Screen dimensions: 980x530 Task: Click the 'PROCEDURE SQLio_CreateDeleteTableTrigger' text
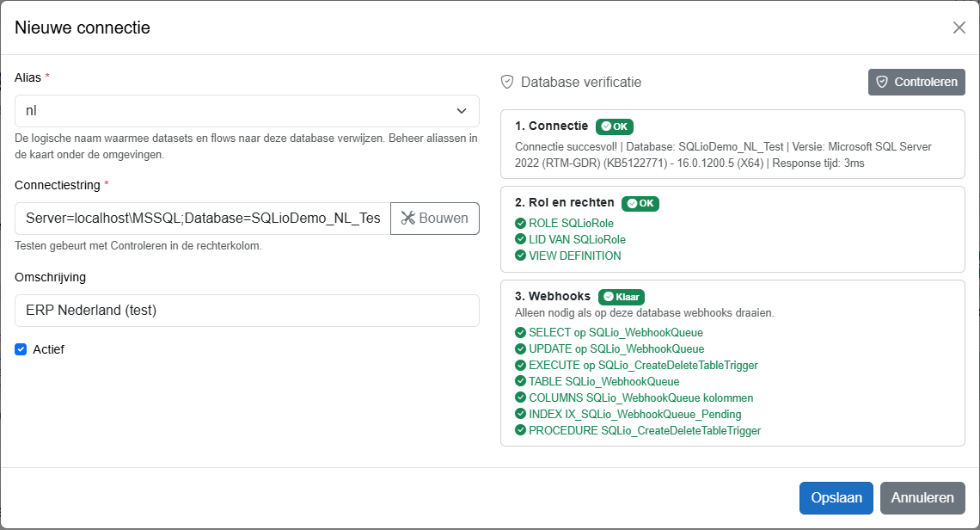click(645, 430)
